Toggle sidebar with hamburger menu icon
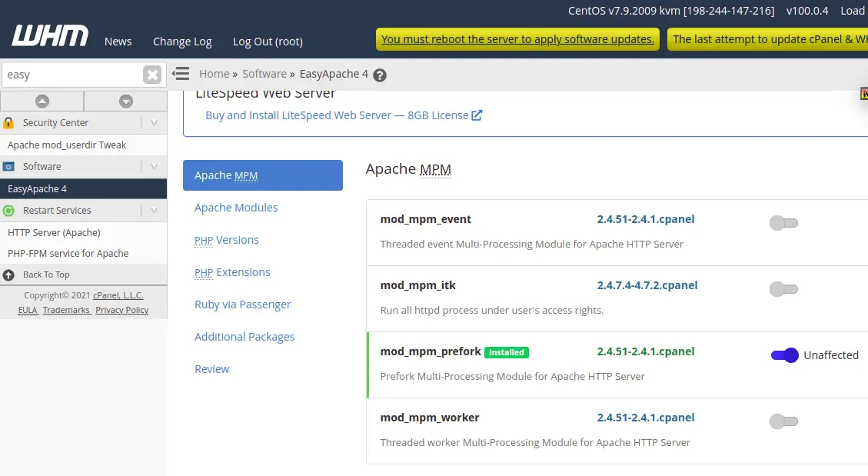The width and height of the screenshot is (868, 476). pyautogui.click(x=181, y=73)
